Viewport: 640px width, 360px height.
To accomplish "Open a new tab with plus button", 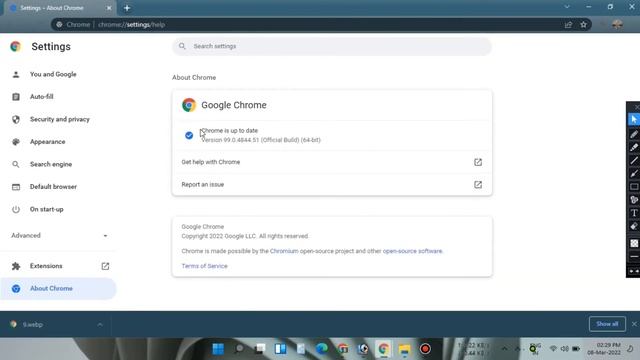I will (x=127, y=8).
